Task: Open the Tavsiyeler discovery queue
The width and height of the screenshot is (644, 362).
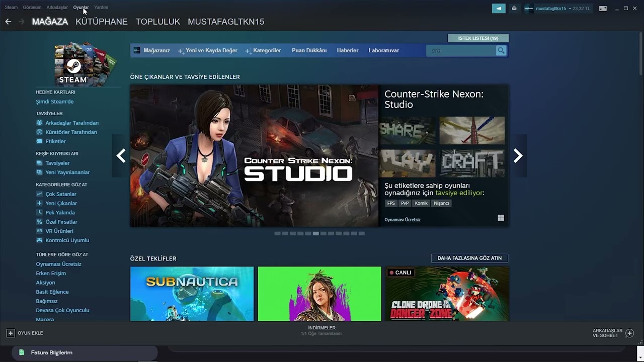Action: pos(57,163)
